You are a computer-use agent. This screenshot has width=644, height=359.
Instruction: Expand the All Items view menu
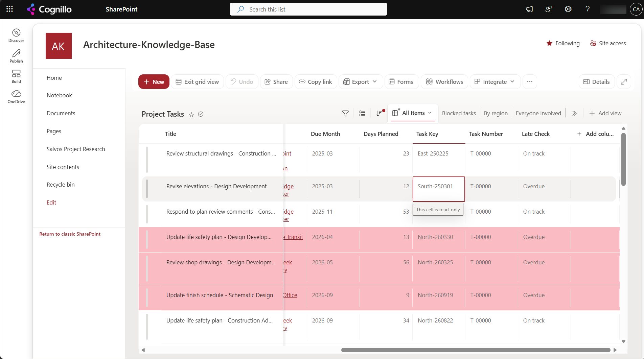[430, 113]
